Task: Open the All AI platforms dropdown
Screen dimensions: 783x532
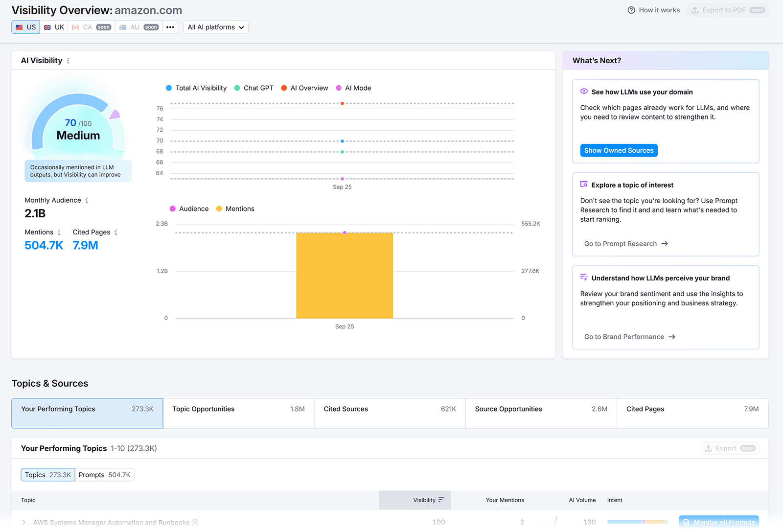Action: coord(216,27)
